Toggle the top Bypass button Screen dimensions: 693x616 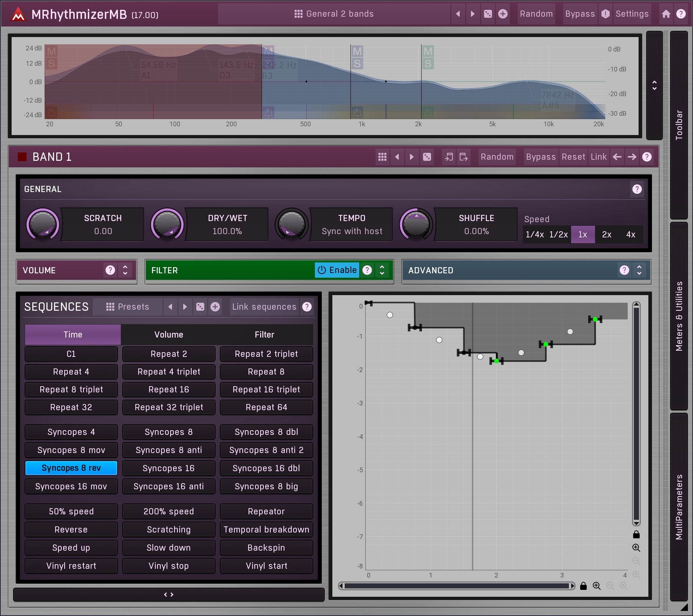(x=580, y=14)
